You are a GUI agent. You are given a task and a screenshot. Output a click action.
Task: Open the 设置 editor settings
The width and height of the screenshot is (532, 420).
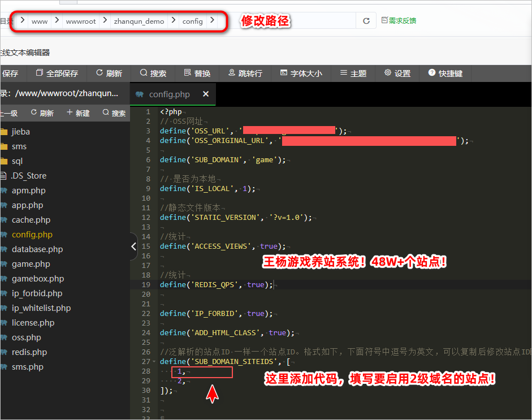pos(397,73)
